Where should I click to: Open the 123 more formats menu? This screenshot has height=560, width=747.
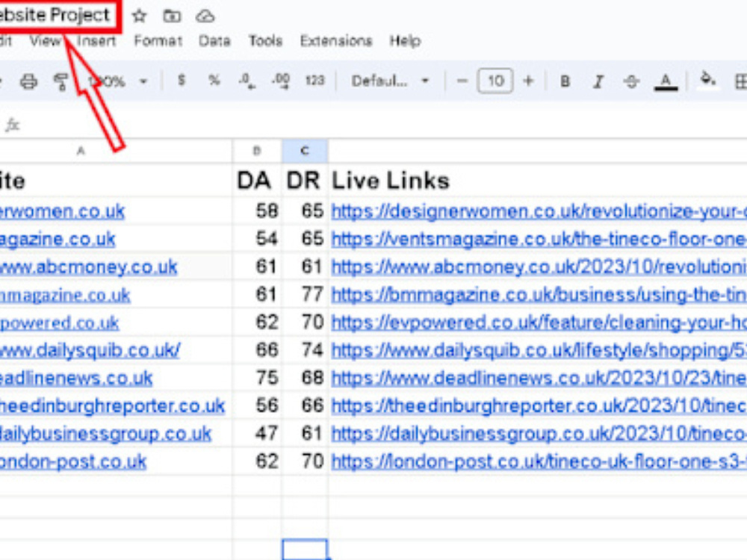314,81
